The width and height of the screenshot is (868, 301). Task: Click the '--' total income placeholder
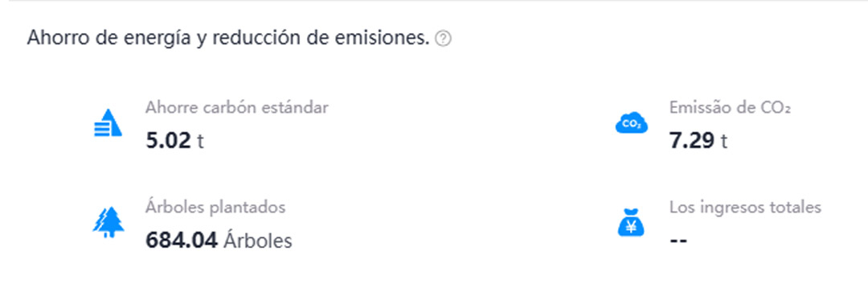click(x=678, y=241)
